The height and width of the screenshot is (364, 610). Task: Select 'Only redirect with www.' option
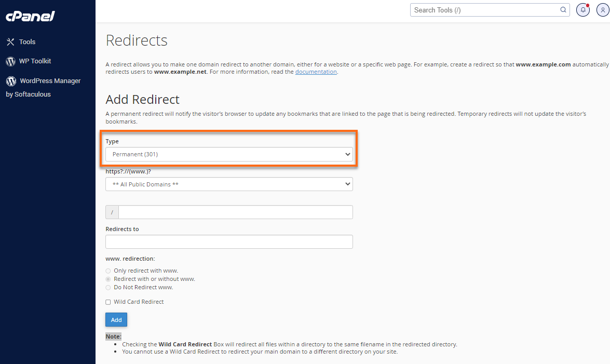[108, 271]
